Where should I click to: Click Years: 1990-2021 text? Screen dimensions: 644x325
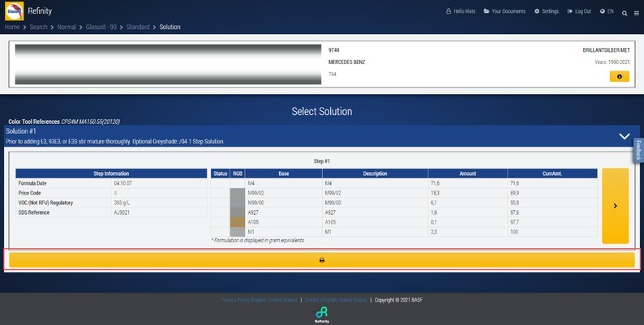click(612, 62)
